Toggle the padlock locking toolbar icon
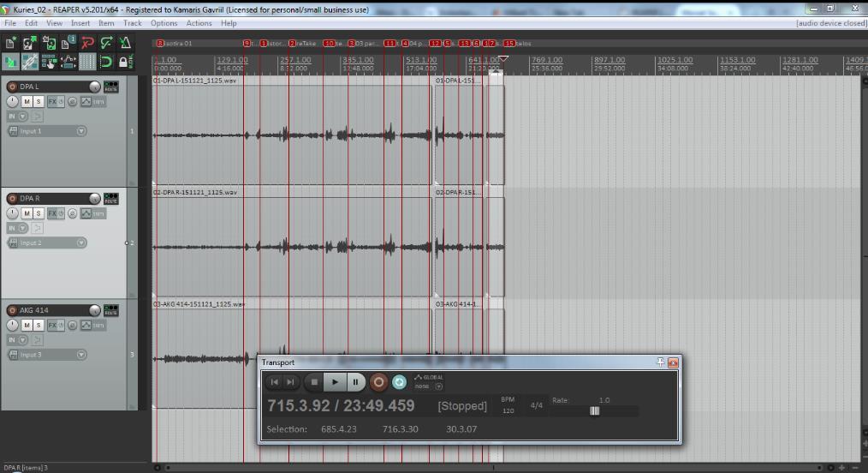The height and width of the screenshot is (473, 868). click(x=125, y=62)
